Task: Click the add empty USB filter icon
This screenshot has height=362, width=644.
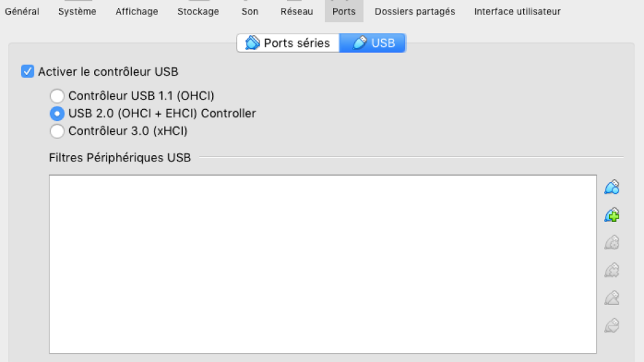Action: click(612, 188)
